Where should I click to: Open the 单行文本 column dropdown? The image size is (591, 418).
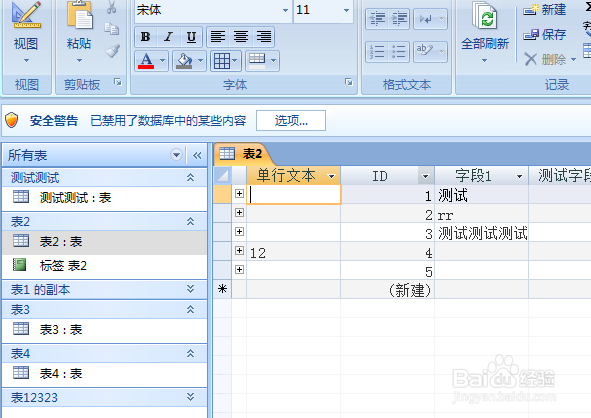[331, 176]
